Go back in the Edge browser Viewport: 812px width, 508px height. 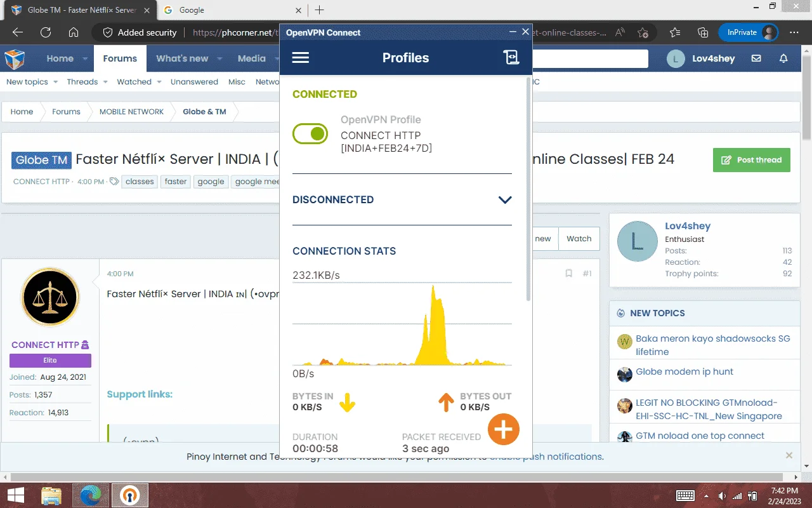pos(18,32)
